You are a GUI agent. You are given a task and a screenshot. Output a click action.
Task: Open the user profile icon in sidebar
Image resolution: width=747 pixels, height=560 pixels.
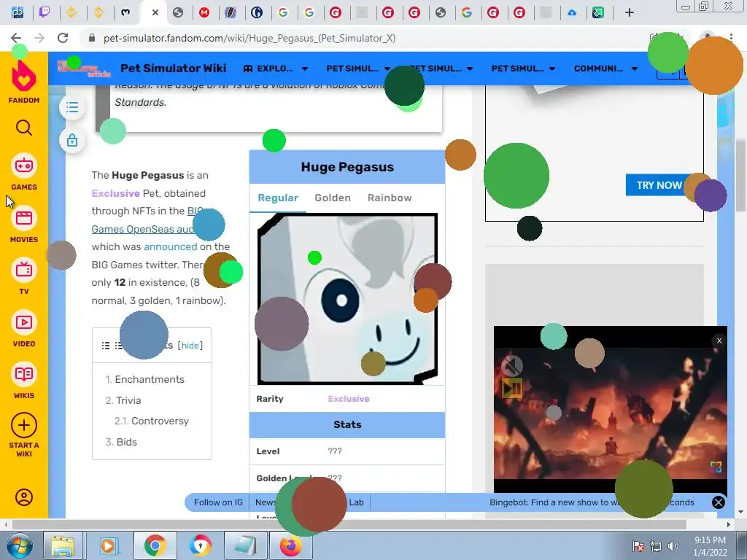(x=24, y=497)
